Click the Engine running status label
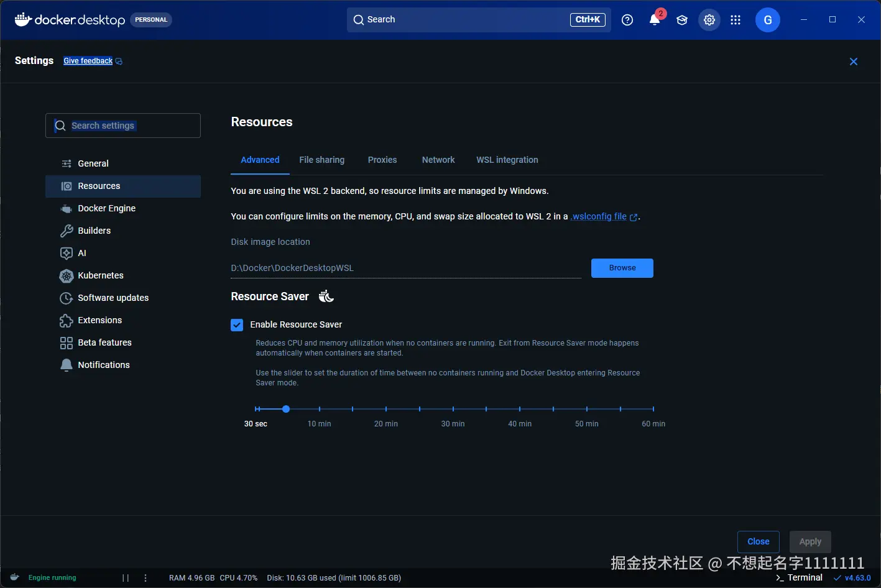This screenshot has height=588, width=881. point(52,577)
